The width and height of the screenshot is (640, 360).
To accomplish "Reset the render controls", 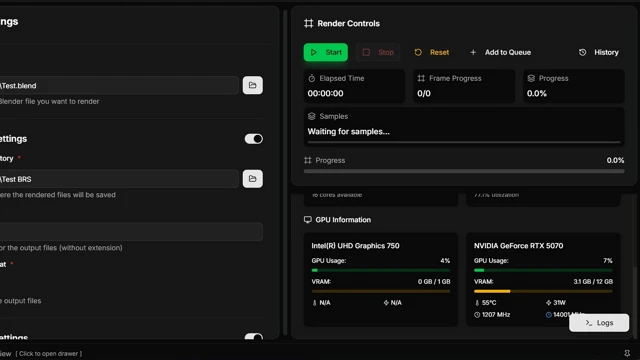I will (431, 52).
